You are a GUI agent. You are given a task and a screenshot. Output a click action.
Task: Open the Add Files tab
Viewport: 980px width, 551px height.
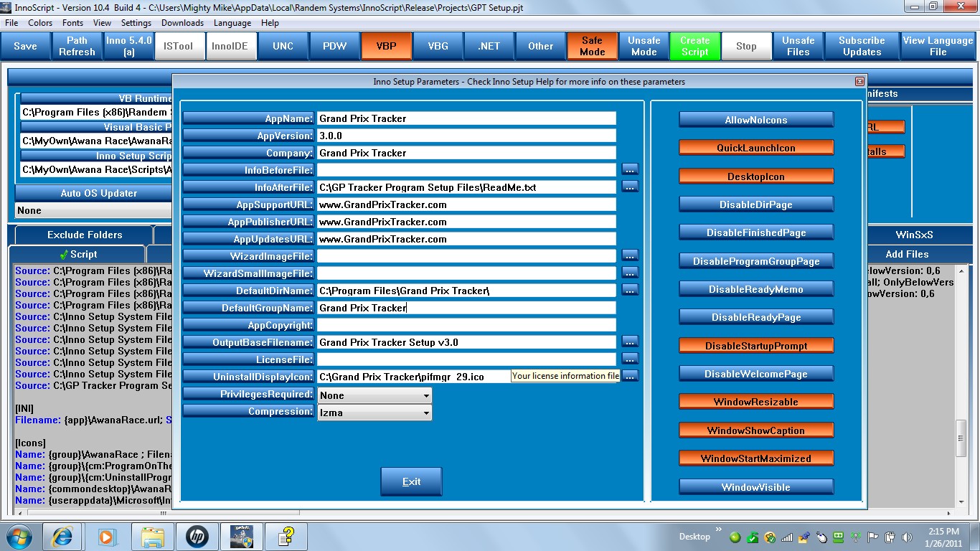coord(907,254)
